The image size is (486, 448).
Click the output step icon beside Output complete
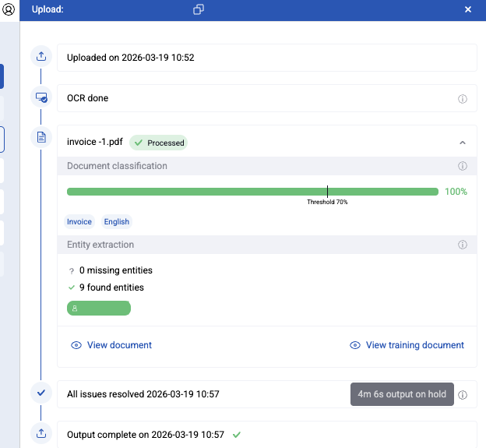(x=41, y=433)
